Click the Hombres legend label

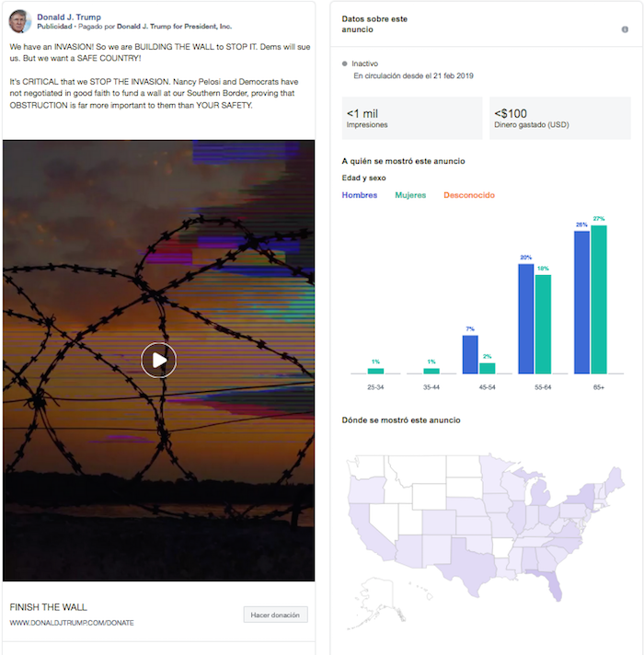click(x=359, y=195)
